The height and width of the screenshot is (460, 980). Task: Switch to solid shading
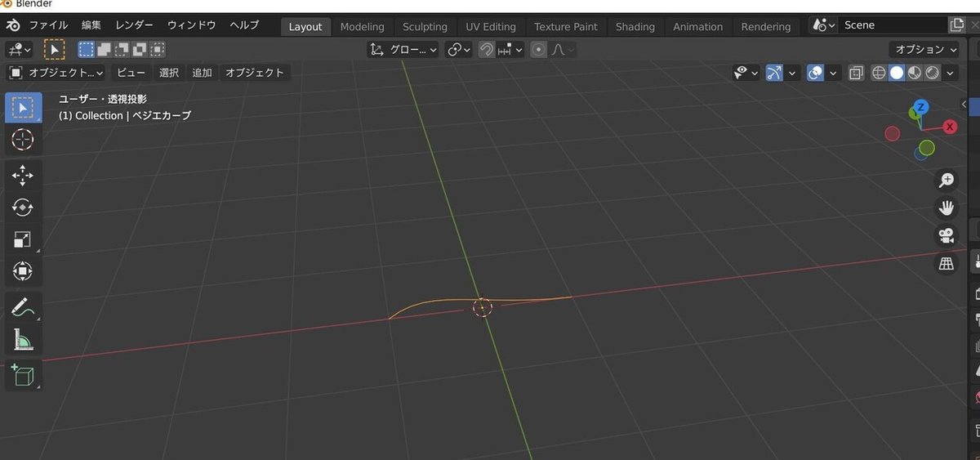click(897, 73)
